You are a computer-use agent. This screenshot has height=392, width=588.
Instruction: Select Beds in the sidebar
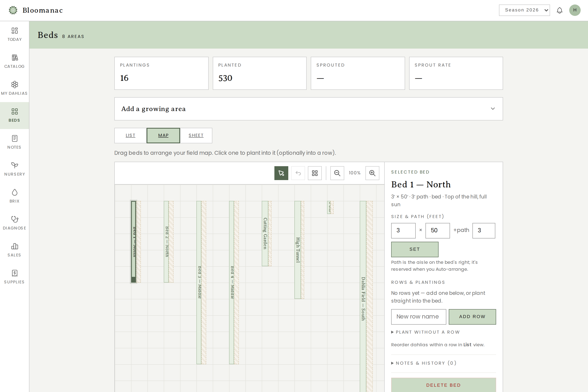[14, 116]
